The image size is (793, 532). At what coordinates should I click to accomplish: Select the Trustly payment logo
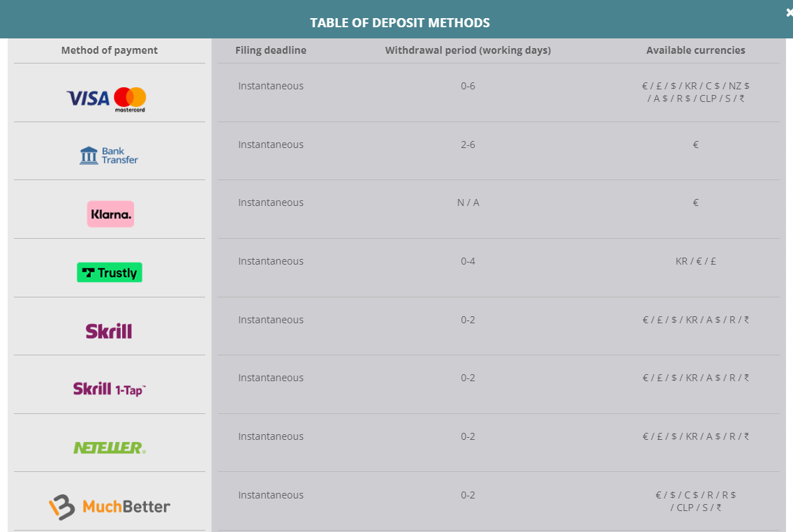tap(109, 272)
